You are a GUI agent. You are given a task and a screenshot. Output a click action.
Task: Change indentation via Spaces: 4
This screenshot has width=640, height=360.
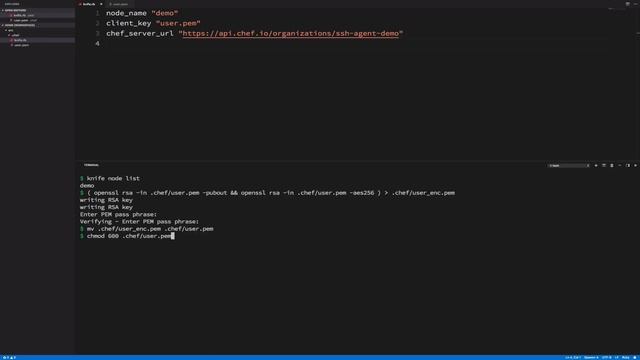[x=591, y=358]
